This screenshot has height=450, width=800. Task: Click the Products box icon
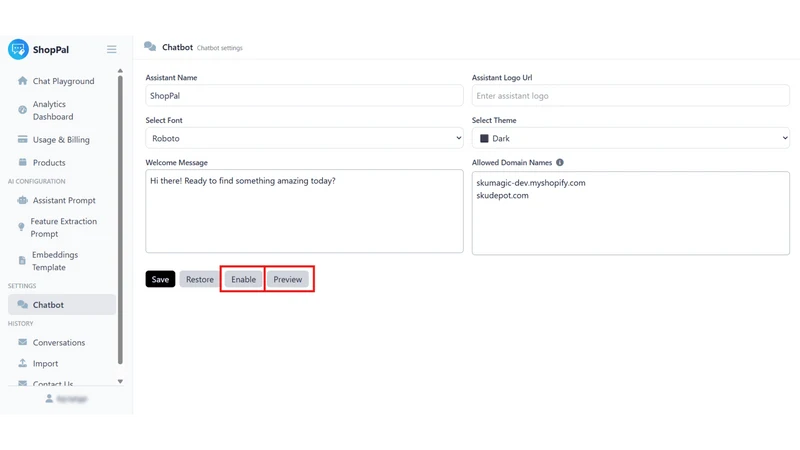(22, 162)
